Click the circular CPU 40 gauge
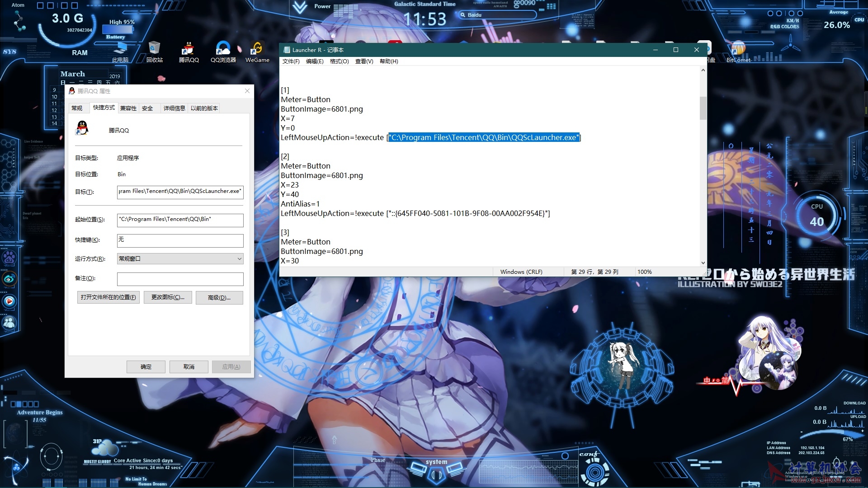 tap(816, 216)
